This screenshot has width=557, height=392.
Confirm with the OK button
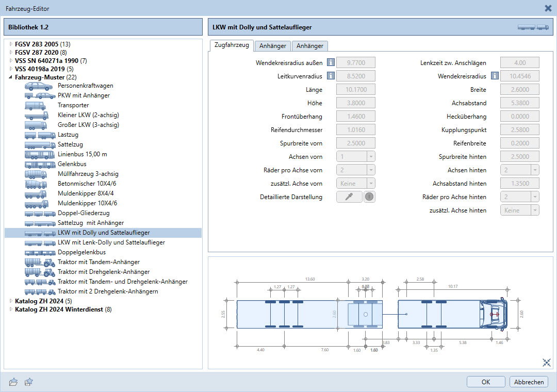pyautogui.click(x=485, y=382)
